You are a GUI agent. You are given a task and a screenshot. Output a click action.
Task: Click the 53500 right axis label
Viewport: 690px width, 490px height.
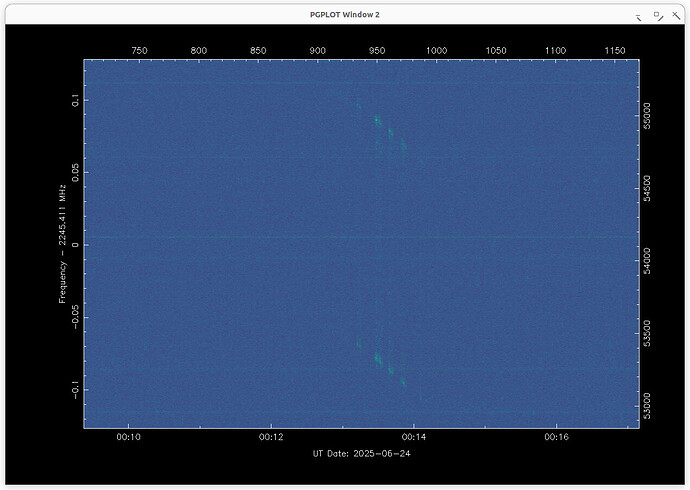click(646, 333)
